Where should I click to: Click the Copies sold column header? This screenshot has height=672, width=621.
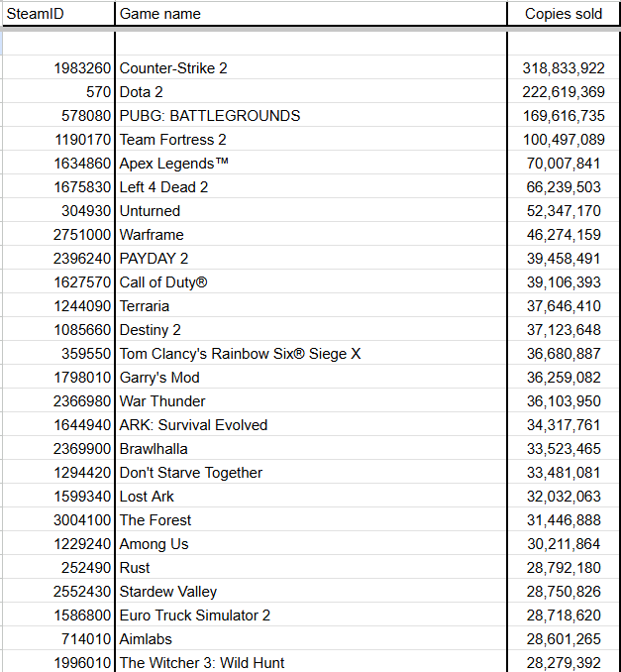pos(563,14)
